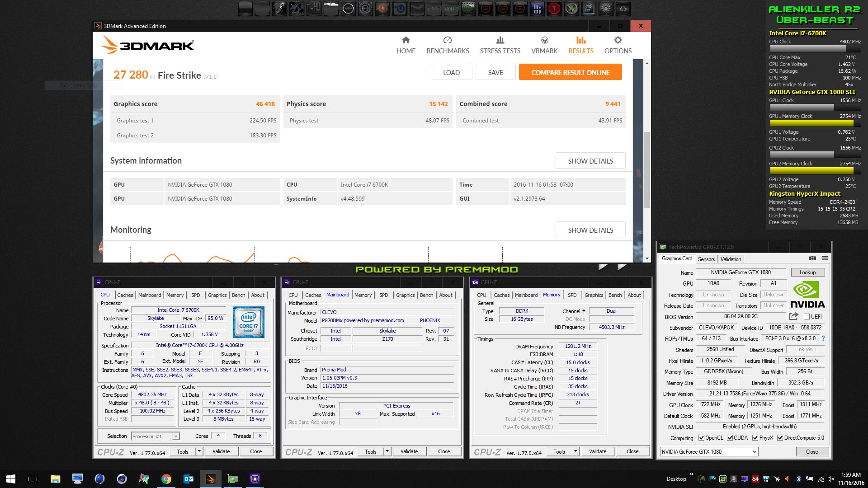Open Bench tab in Memory CPU-Z window
The image size is (868, 488).
[x=615, y=295]
